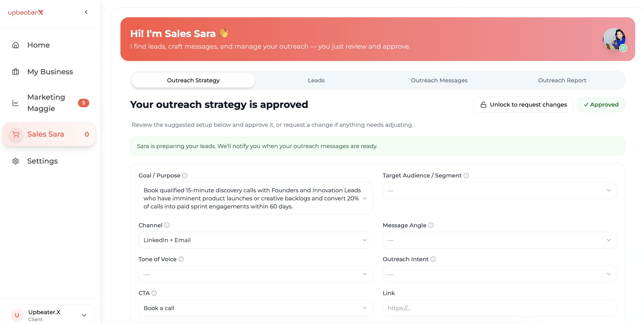The image size is (644, 324).
Task: Click the U account avatar circle
Action: [17, 315]
